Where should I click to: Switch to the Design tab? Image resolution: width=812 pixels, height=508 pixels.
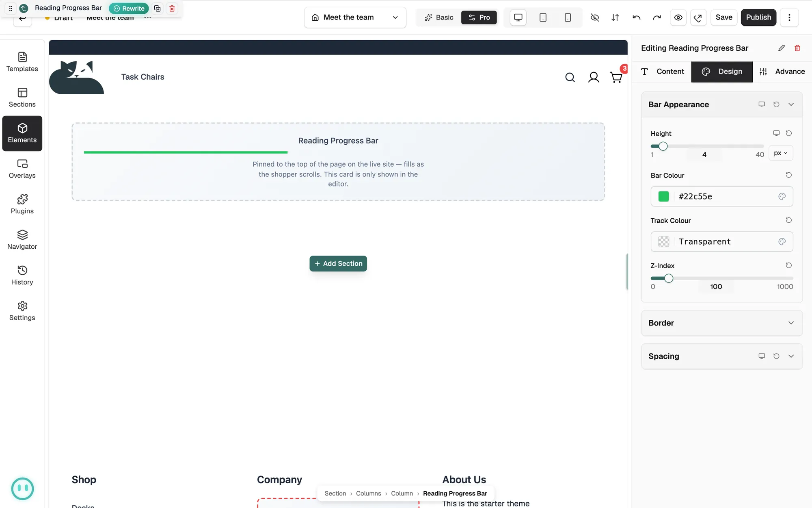[722, 72]
